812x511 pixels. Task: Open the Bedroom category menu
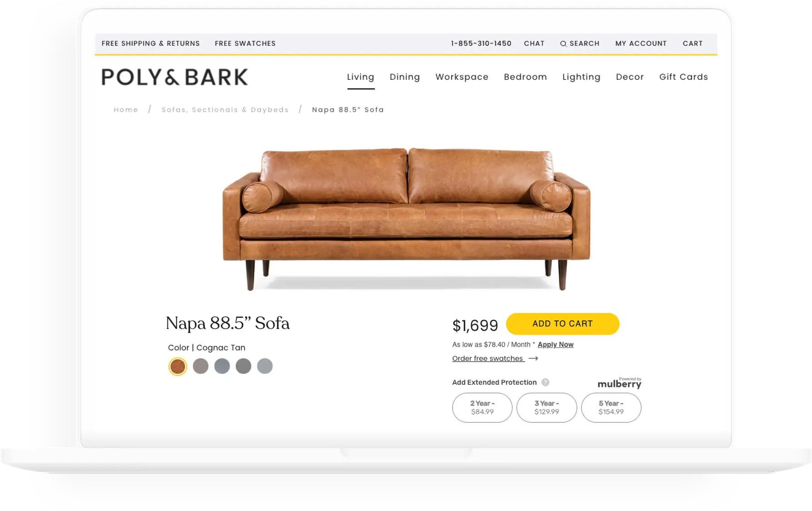click(x=525, y=77)
